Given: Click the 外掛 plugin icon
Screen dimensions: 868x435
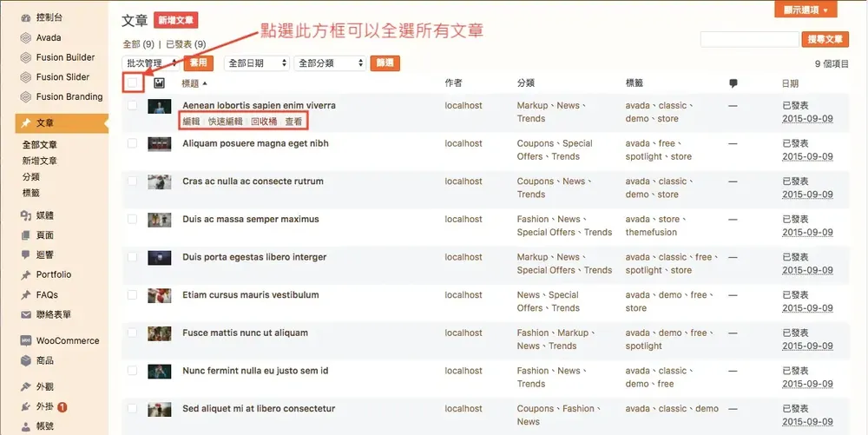Looking at the screenshot, I should click(25, 406).
